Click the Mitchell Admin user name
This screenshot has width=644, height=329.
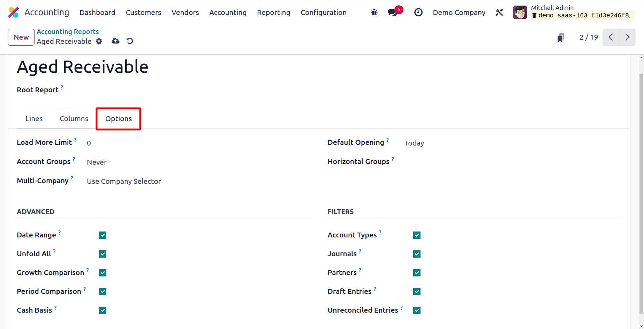pyautogui.click(x=552, y=8)
